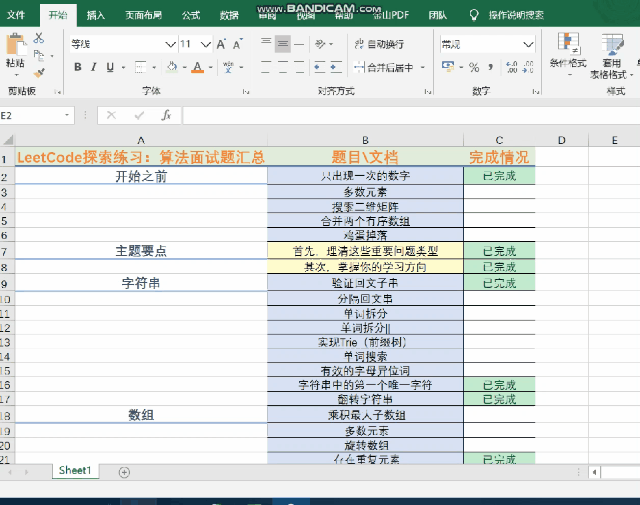
Task: Apply the font color A button
Action: click(x=198, y=67)
